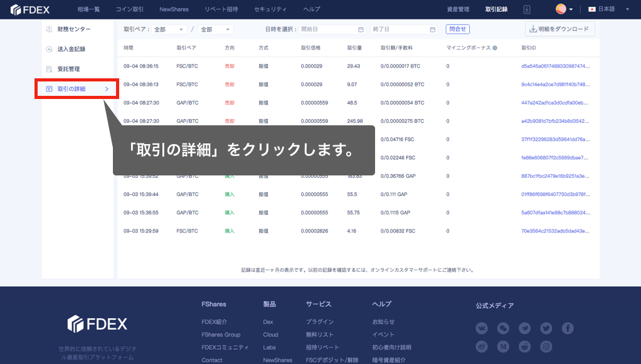Open second 全部 dropdown after slash

coord(216,29)
